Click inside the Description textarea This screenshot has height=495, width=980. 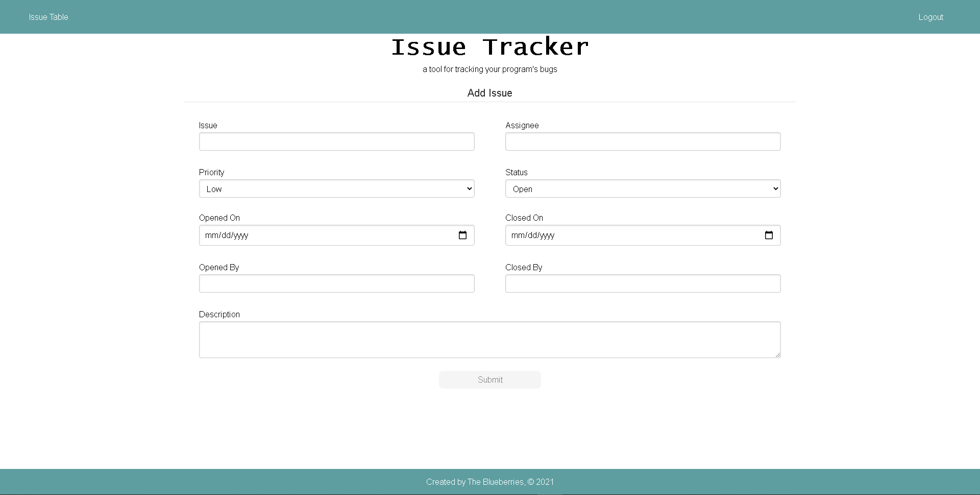point(490,340)
